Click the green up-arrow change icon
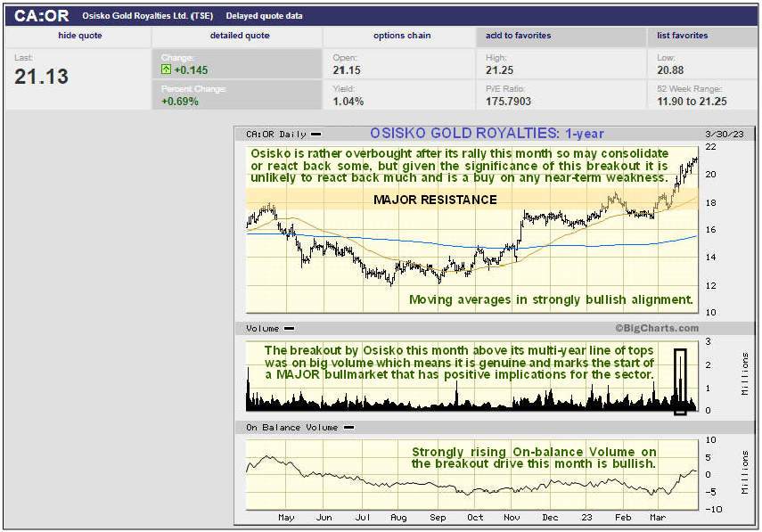Screen dimensions: 762x532 [x=166, y=70]
